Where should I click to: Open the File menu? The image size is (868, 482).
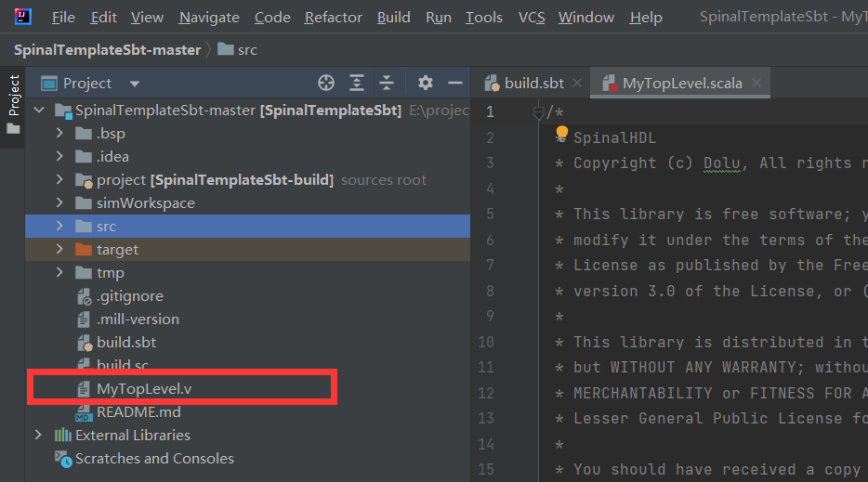pyautogui.click(x=63, y=17)
